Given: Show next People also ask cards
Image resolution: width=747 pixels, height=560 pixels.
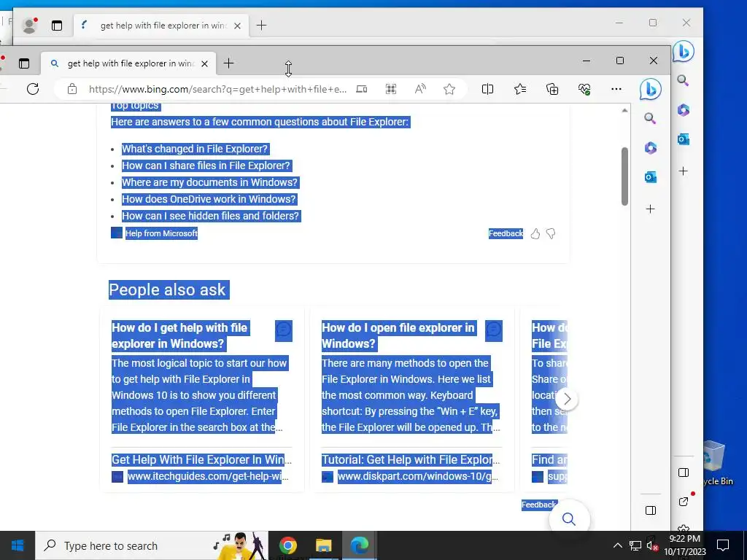Looking at the screenshot, I should (566, 399).
